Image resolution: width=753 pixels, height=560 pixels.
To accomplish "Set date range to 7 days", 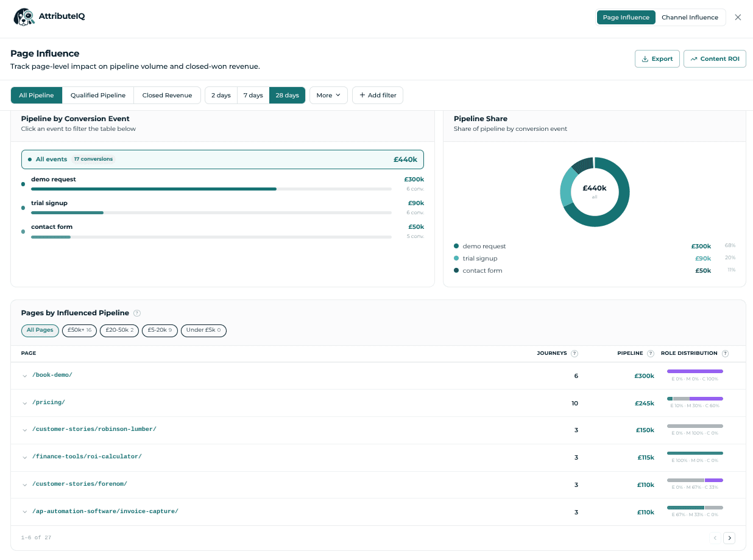I will point(253,95).
